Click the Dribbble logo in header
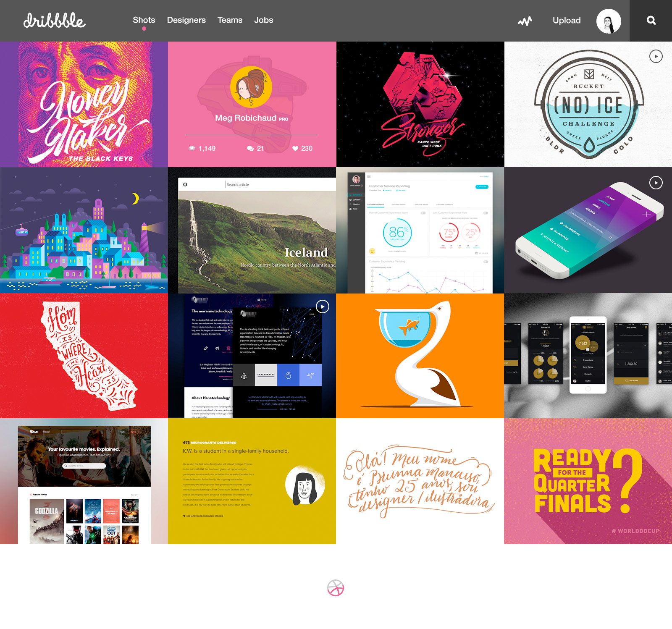 [x=54, y=21]
